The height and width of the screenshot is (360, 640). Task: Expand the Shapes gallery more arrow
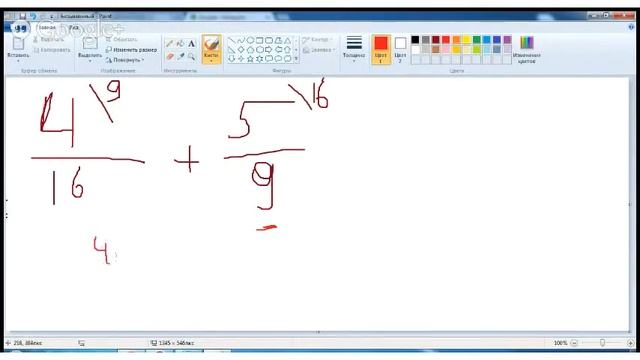pyautogui.click(x=296, y=59)
